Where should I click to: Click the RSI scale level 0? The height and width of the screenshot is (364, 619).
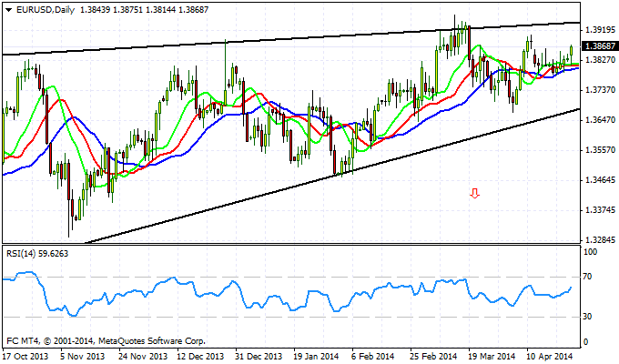(585, 342)
